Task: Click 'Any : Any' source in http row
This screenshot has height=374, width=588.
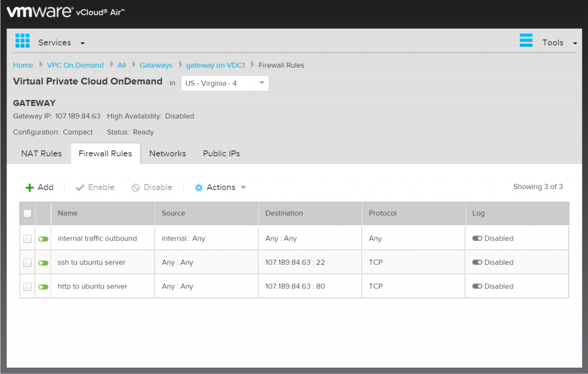Action: point(177,287)
